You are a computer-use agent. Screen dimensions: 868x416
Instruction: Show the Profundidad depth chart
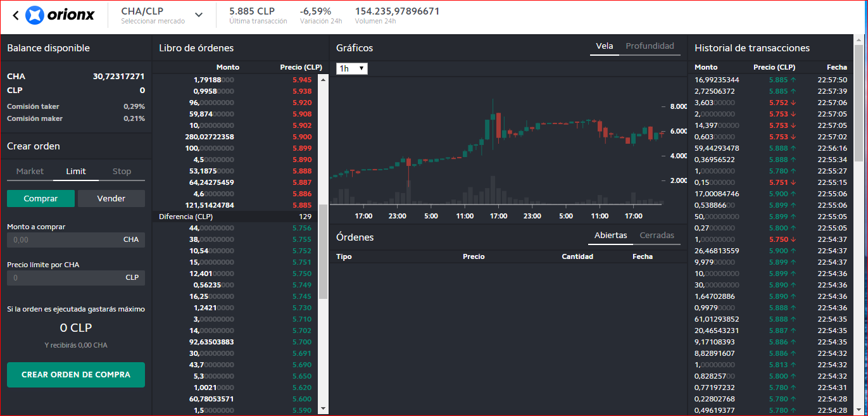(x=650, y=46)
